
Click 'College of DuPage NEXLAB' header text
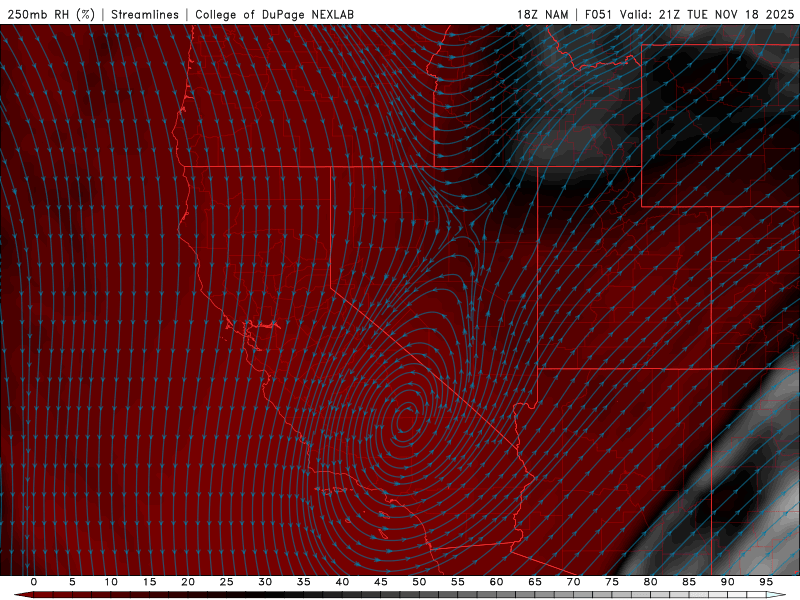coord(274,14)
